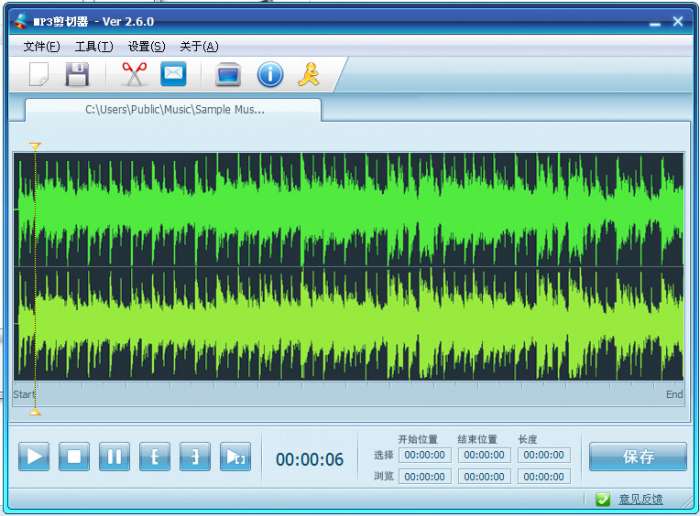Screen dimensions: 700x516
Task: Click the yellow running figure icon
Action: 309,74
